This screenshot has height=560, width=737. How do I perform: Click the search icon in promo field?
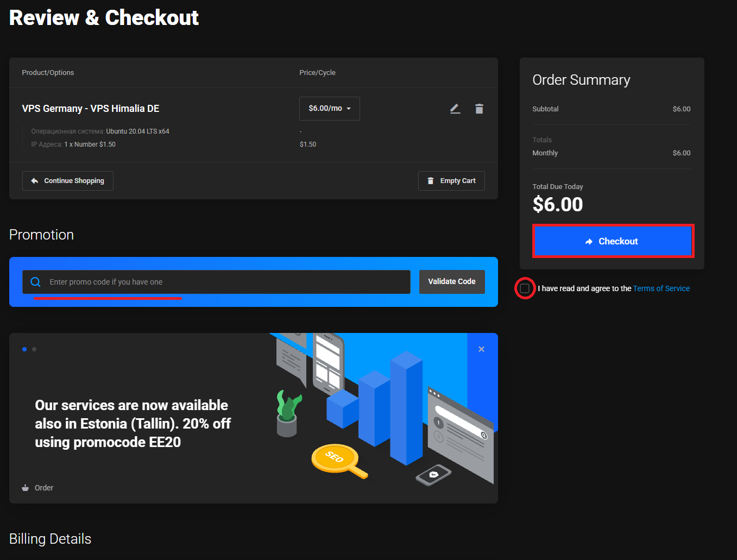[36, 282]
